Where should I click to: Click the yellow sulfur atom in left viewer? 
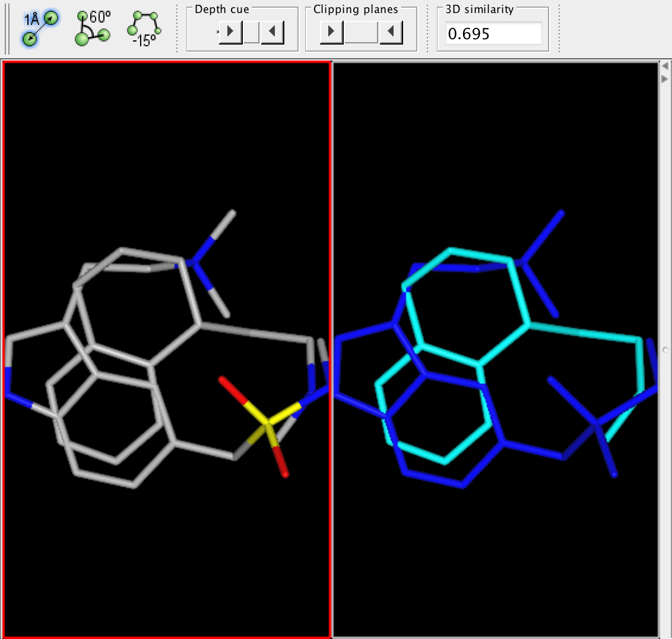[x=268, y=423]
